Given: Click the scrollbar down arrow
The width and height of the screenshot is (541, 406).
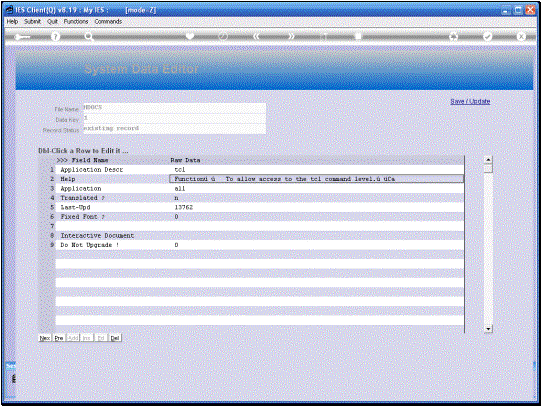Looking at the screenshot, I should 488,329.
